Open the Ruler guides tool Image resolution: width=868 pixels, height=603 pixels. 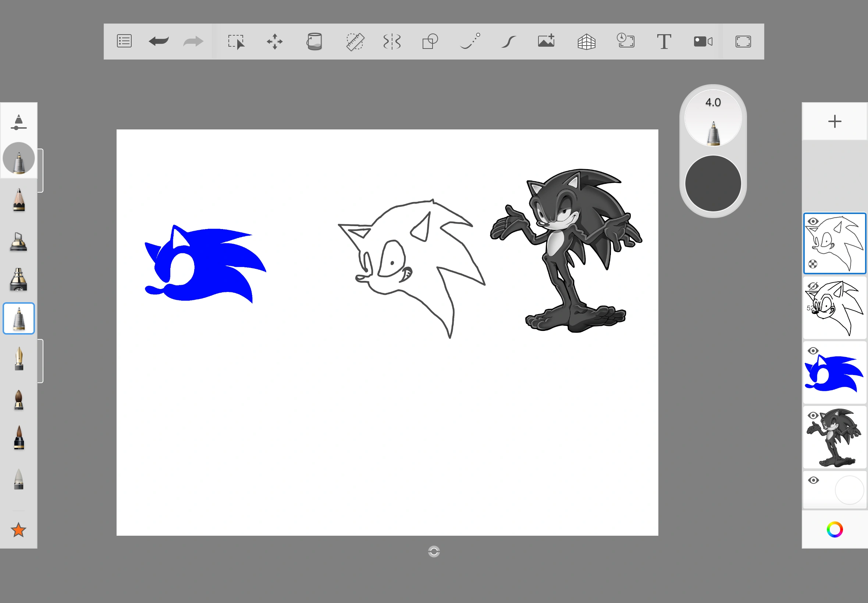coord(355,41)
